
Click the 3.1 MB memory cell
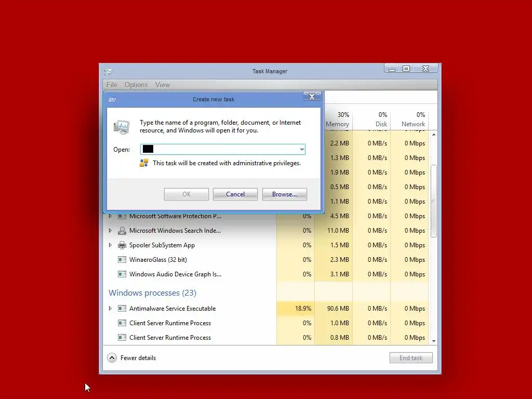coord(334,274)
